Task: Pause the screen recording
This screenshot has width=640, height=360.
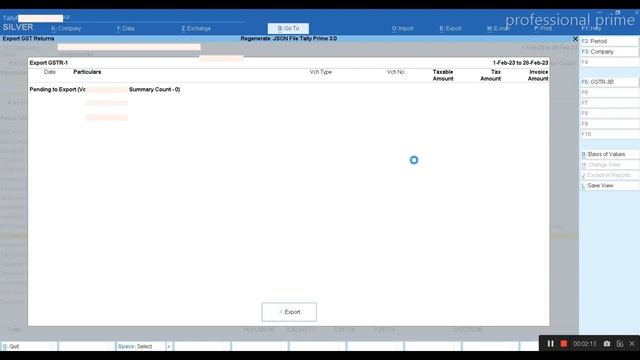Action: coord(550,344)
